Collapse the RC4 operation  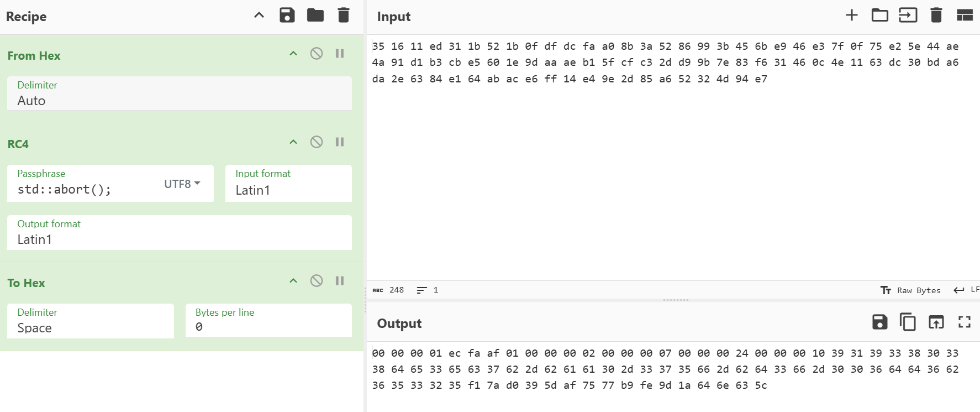(293, 142)
